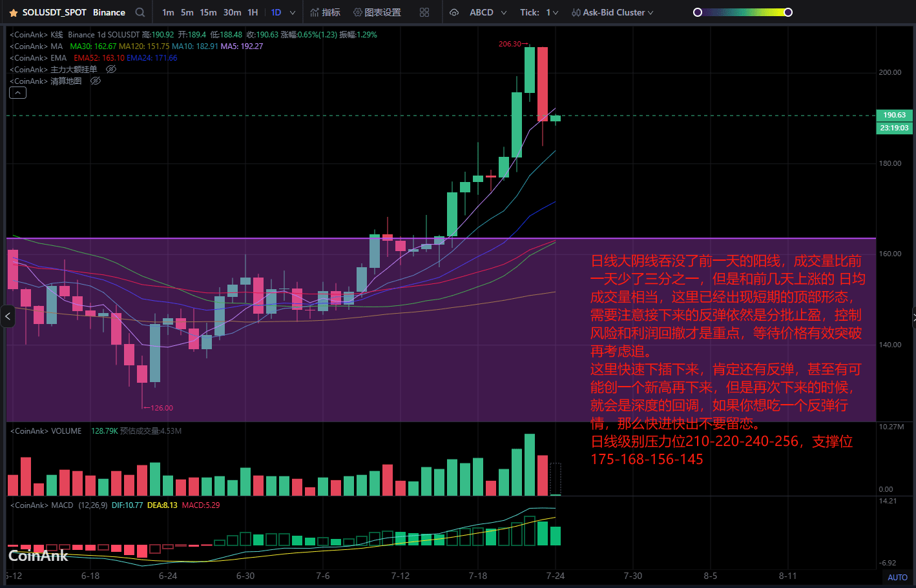Click the favorite star beside SOLUSDT_SPOT
Viewport: 916px width, 588px height.
[13, 13]
